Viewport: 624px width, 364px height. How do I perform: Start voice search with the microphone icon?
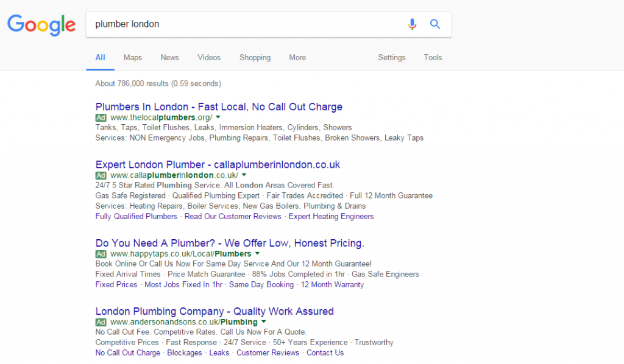coord(413,24)
